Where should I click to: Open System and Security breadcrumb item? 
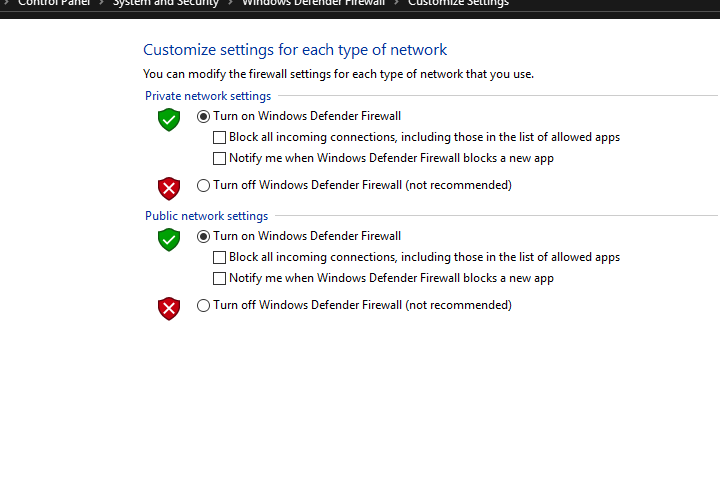click(x=166, y=3)
